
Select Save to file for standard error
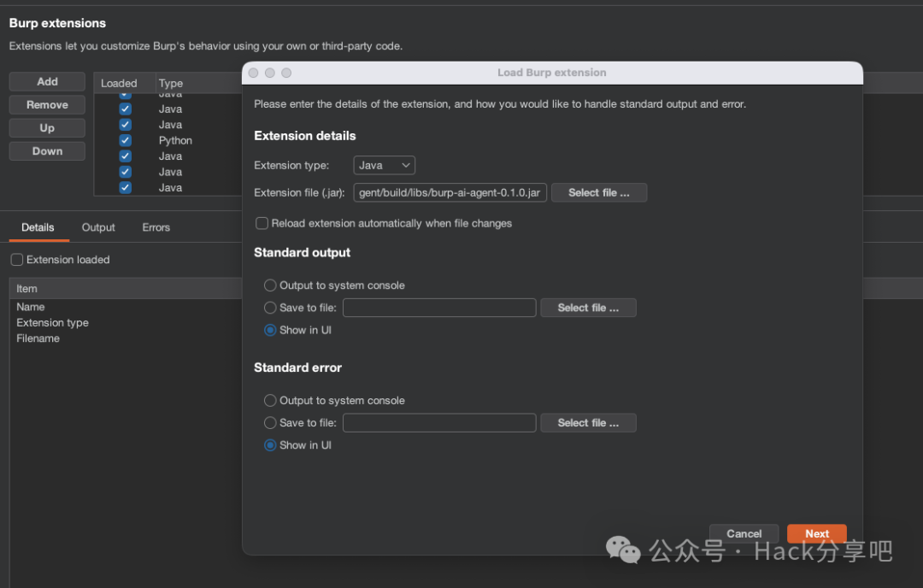point(270,422)
